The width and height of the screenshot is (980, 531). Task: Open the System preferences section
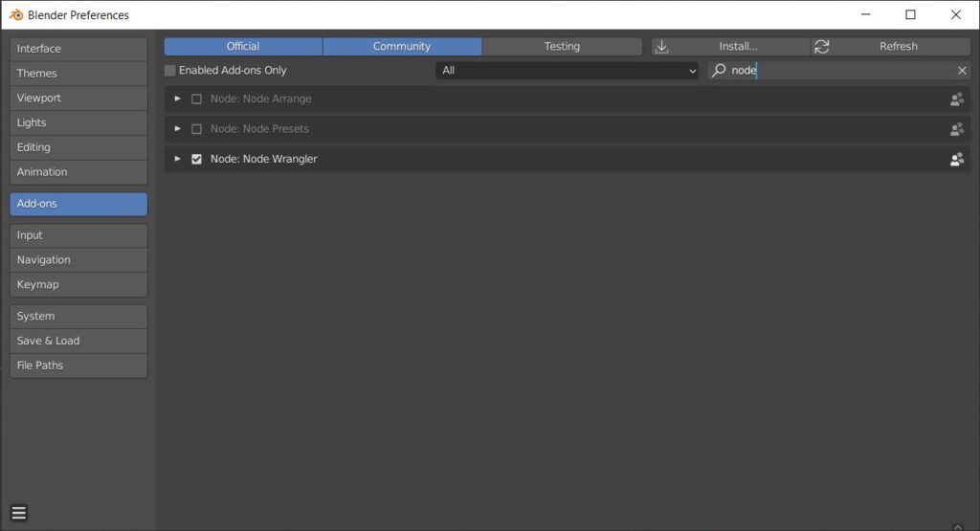[x=78, y=316]
